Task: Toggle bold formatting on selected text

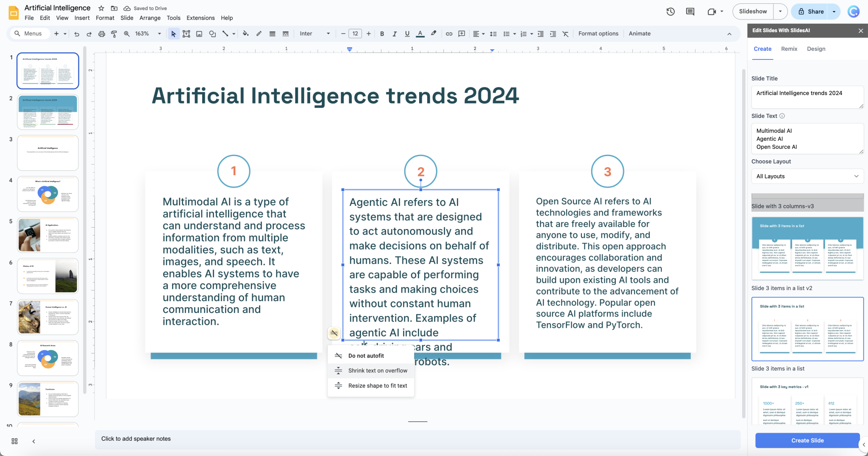Action: coord(382,34)
